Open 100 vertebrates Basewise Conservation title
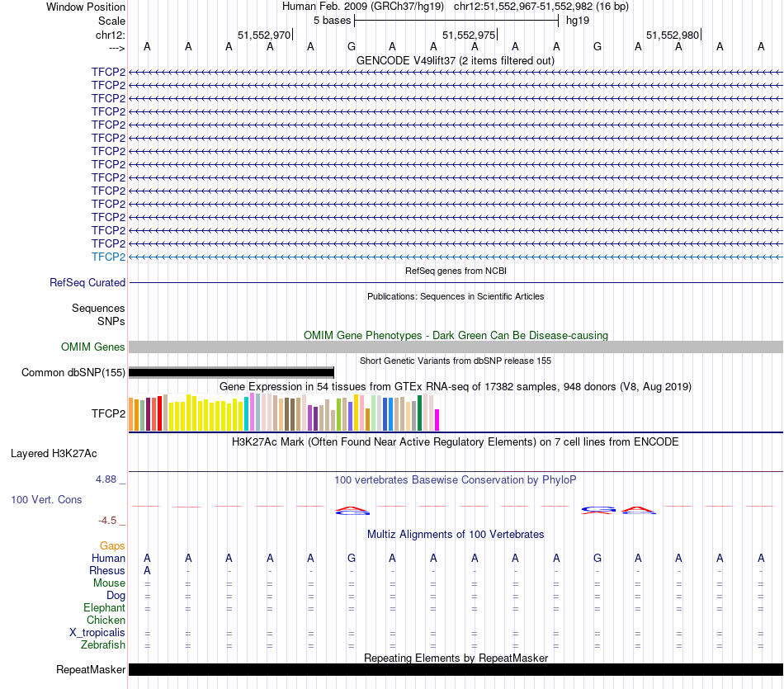 point(455,480)
